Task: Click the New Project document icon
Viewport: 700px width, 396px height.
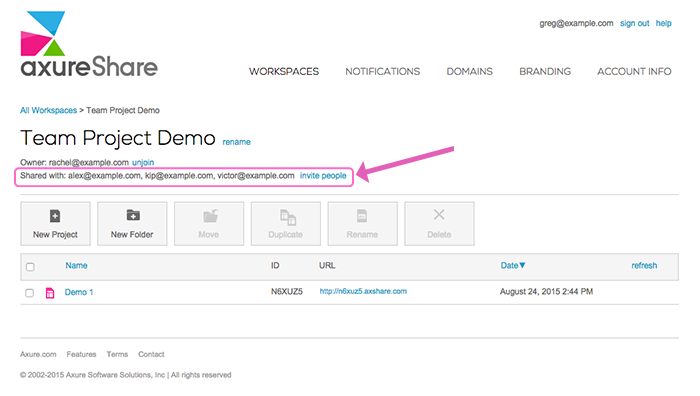Action: coord(55,216)
